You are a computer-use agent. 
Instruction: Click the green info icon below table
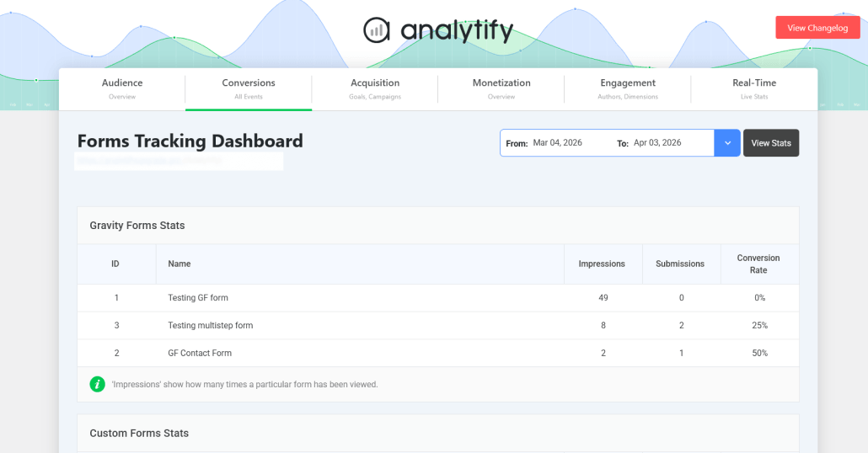coord(98,385)
